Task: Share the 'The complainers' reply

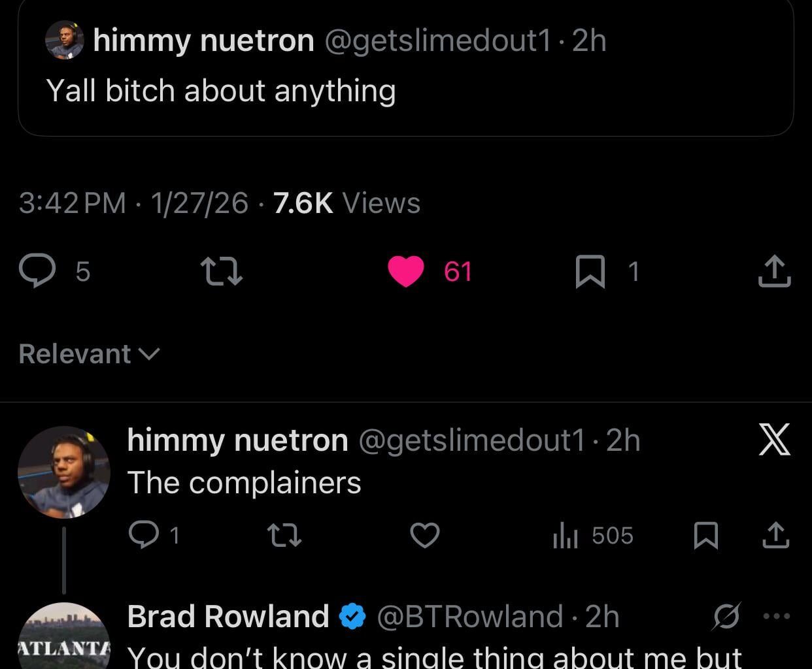Action: coord(776,536)
